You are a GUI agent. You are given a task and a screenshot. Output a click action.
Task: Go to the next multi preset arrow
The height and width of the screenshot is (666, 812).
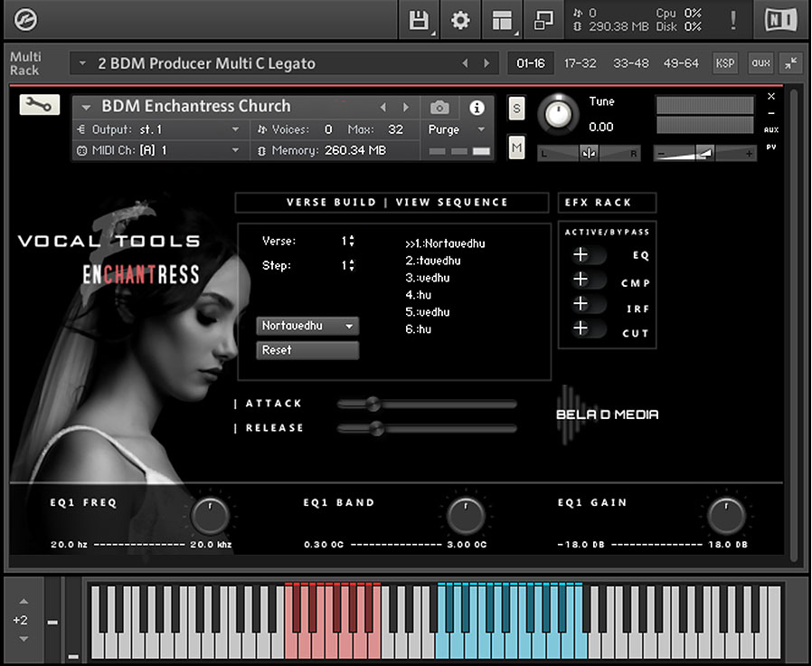(x=486, y=63)
